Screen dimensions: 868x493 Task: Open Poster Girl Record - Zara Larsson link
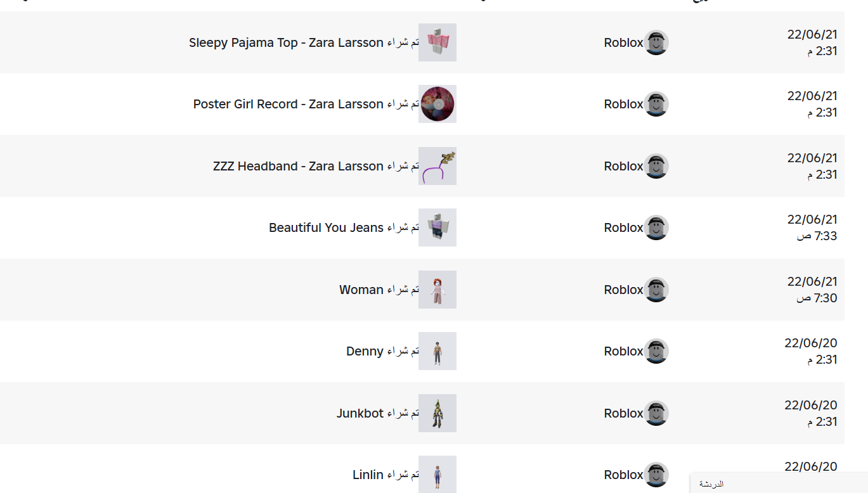click(288, 105)
